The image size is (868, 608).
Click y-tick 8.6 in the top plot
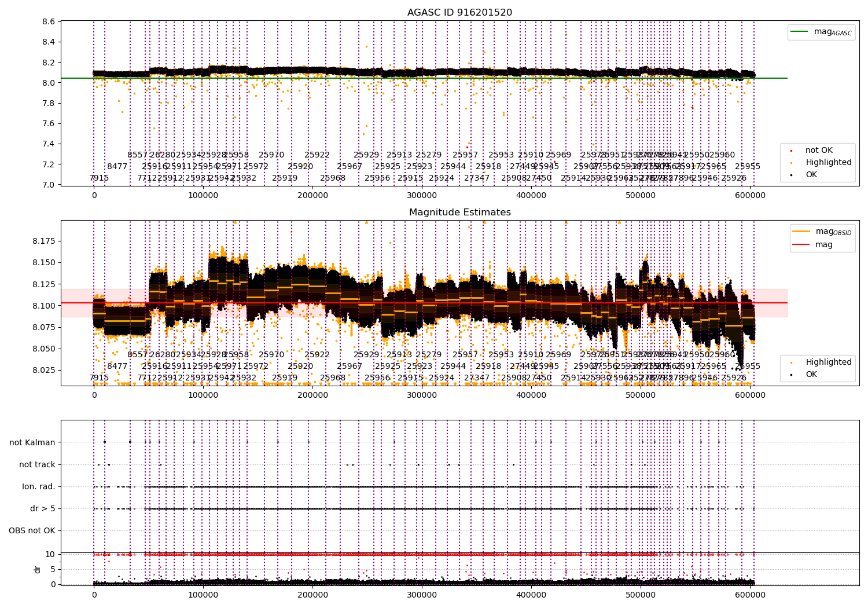point(49,21)
